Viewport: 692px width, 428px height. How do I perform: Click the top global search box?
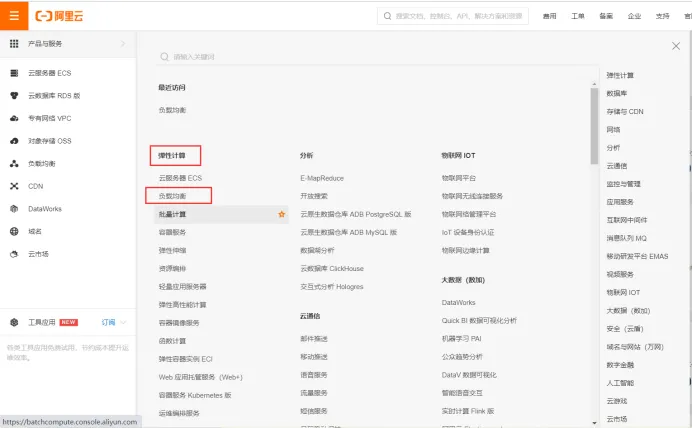453,16
